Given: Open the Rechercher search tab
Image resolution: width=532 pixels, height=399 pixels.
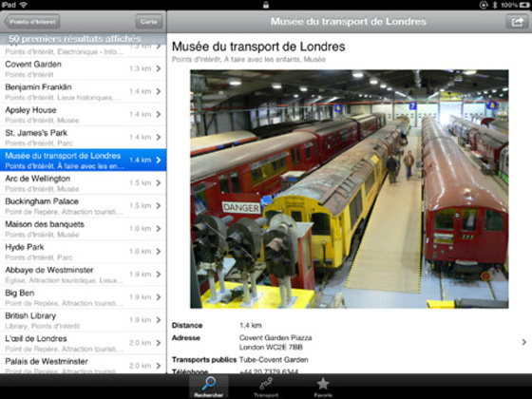Looking at the screenshot, I should 209,387.
